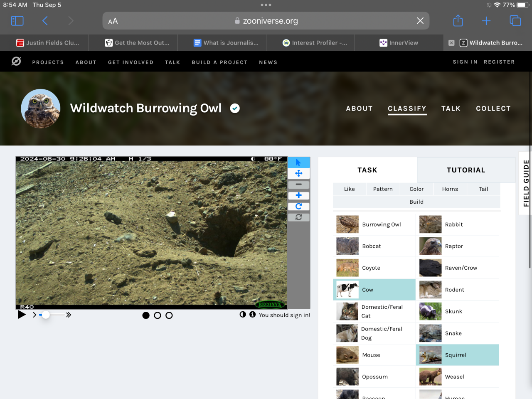Select the pointer annotate tool
The height and width of the screenshot is (399, 532).
[x=298, y=163]
